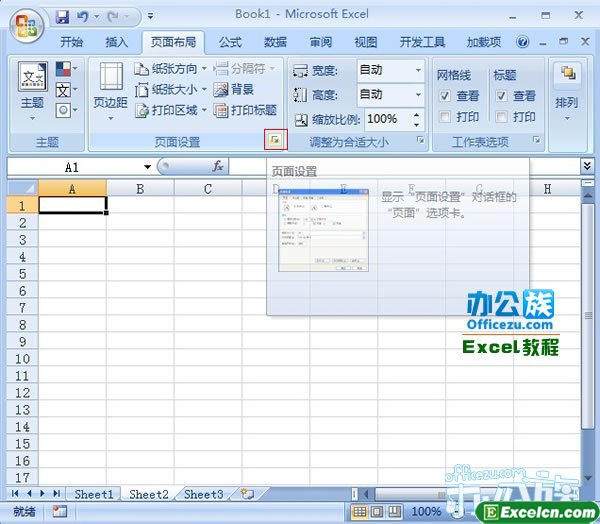
Task: Click macro record icon in status bar
Action: pos(60,511)
